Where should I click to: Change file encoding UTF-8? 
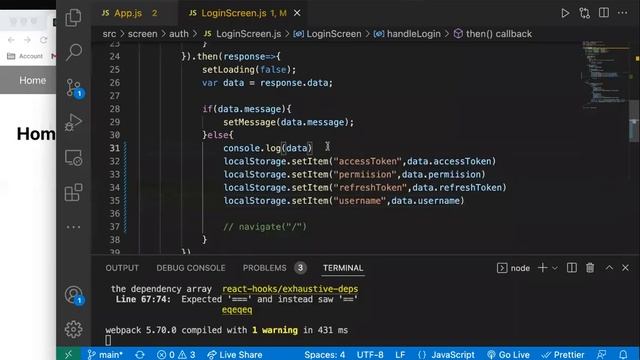point(370,355)
